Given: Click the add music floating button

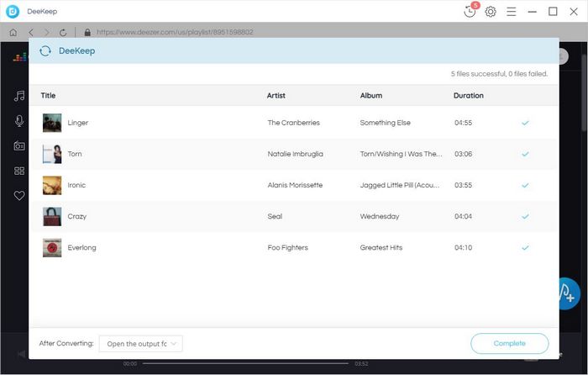Looking at the screenshot, I should point(570,293).
